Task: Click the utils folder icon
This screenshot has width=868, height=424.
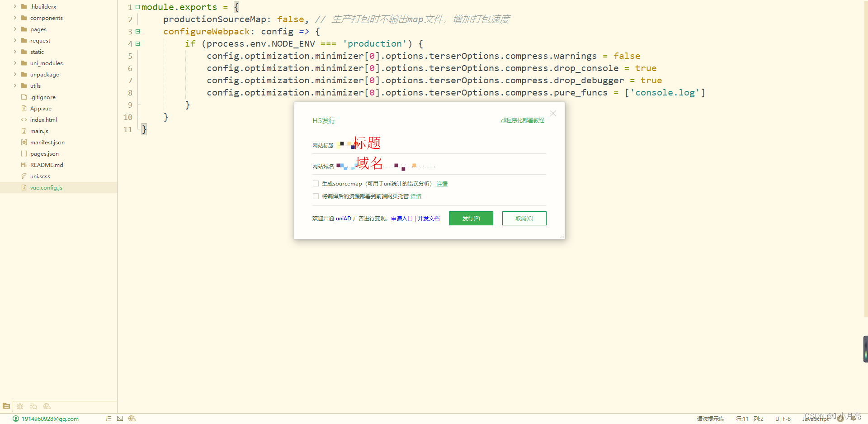Action: click(x=24, y=86)
